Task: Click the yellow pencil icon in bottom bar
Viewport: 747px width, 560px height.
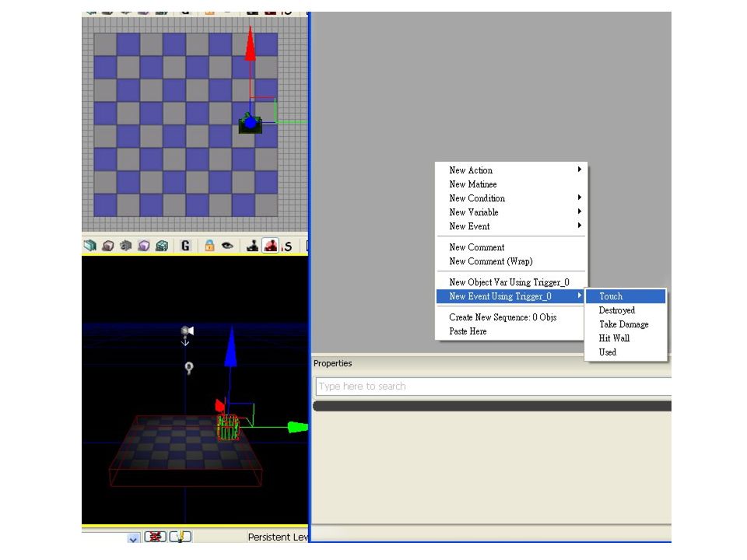Action: [181, 537]
